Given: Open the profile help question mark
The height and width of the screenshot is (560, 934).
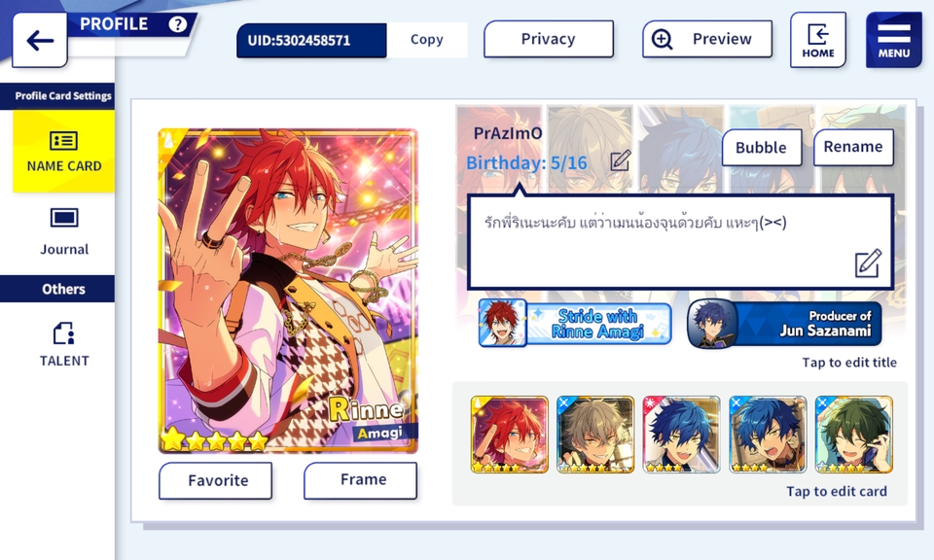Looking at the screenshot, I should [177, 24].
